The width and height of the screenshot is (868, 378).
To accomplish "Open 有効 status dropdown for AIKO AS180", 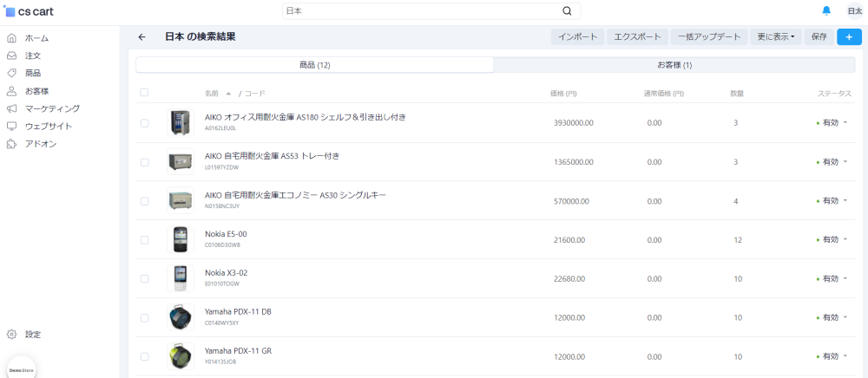I will tap(832, 123).
